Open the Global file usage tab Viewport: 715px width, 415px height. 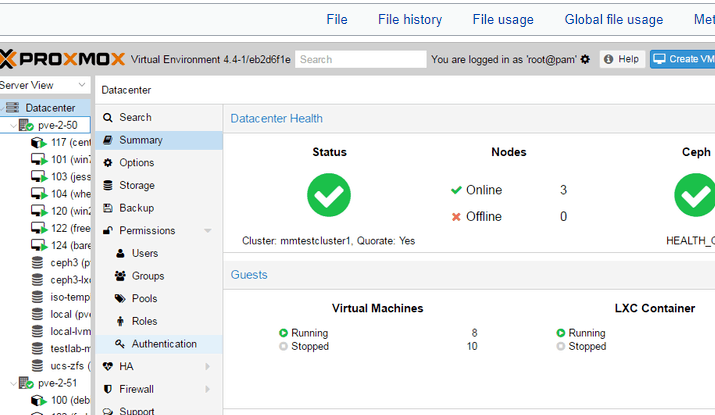(614, 20)
